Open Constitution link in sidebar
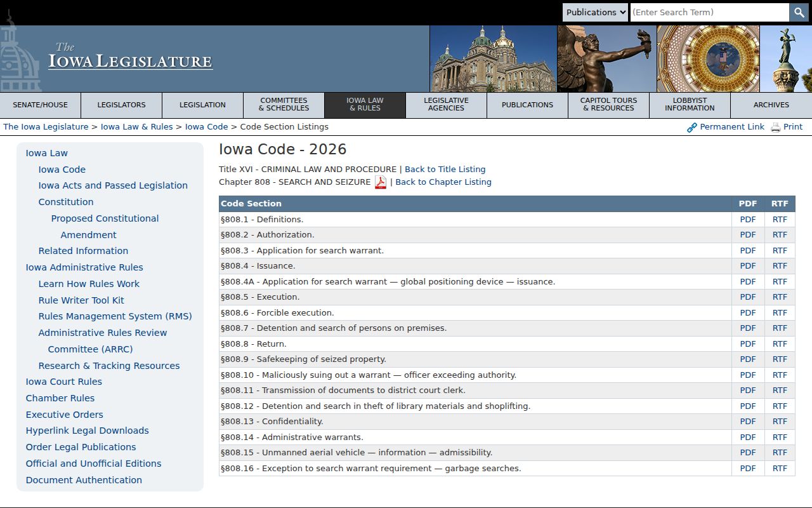Viewport: 812px width, 508px height. tap(66, 202)
